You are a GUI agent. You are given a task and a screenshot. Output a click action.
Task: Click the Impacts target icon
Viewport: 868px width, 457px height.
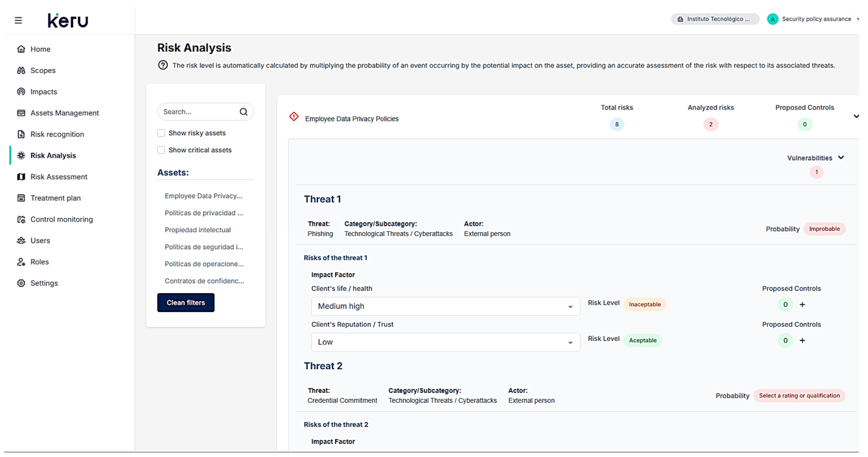[x=21, y=92]
